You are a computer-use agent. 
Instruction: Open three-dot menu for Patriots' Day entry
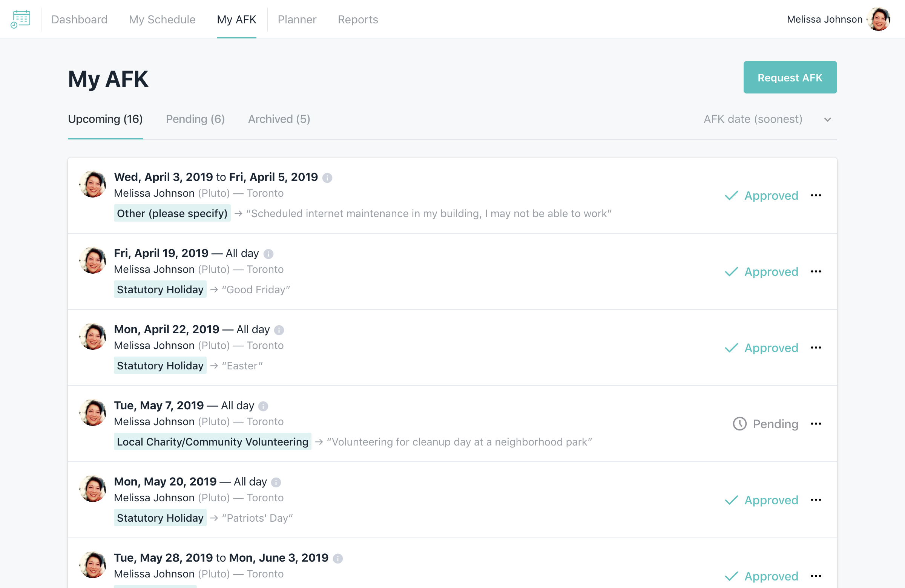click(816, 500)
